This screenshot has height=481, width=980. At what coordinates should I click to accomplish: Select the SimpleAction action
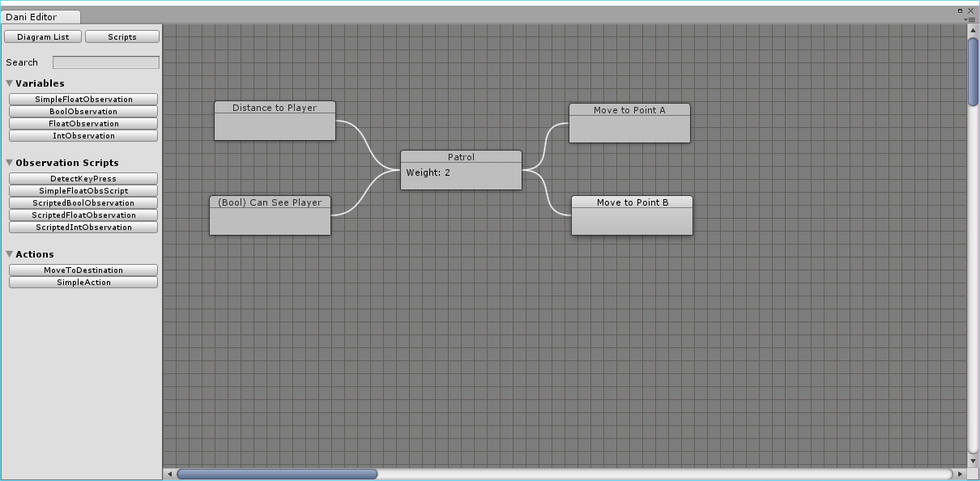coord(83,282)
